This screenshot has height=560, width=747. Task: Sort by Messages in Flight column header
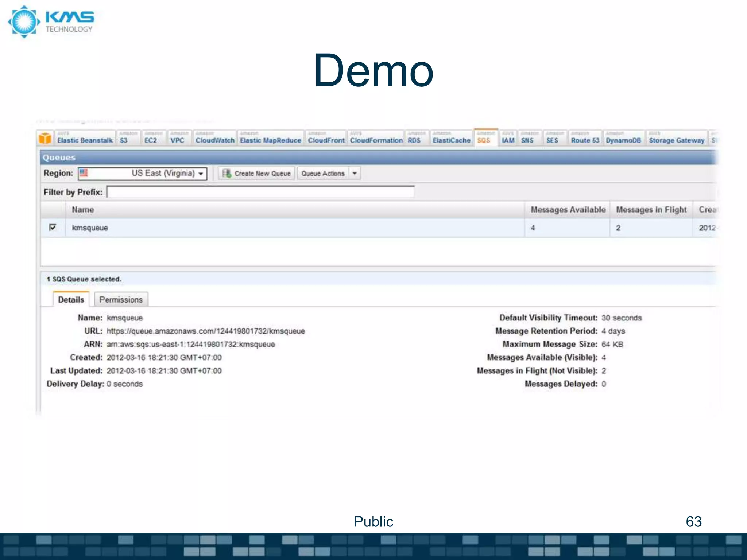651,210
